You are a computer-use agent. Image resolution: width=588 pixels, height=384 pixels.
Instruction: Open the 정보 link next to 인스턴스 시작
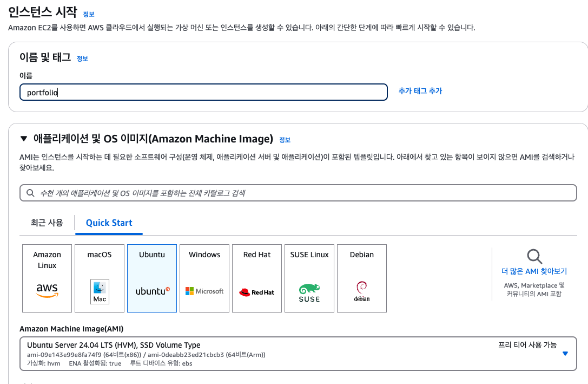point(89,14)
